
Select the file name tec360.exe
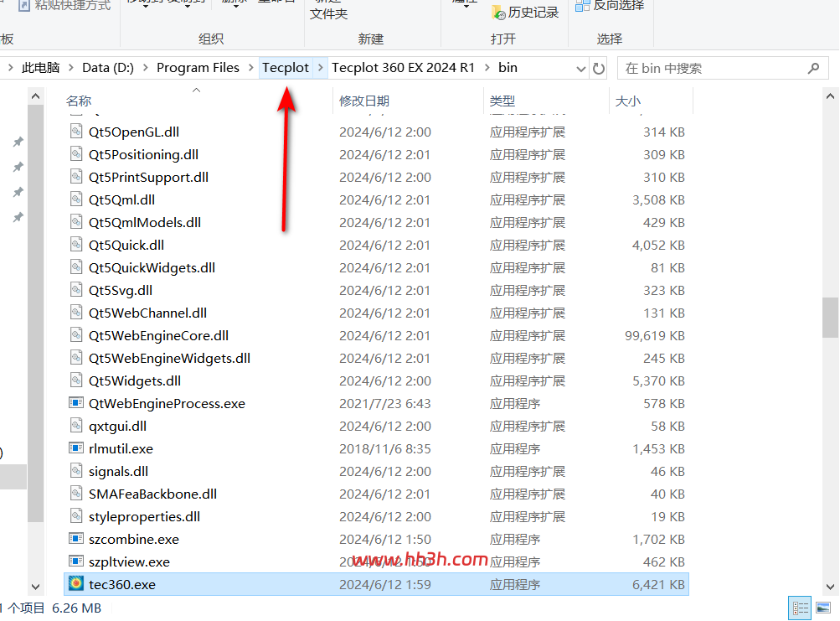coord(122,584)
